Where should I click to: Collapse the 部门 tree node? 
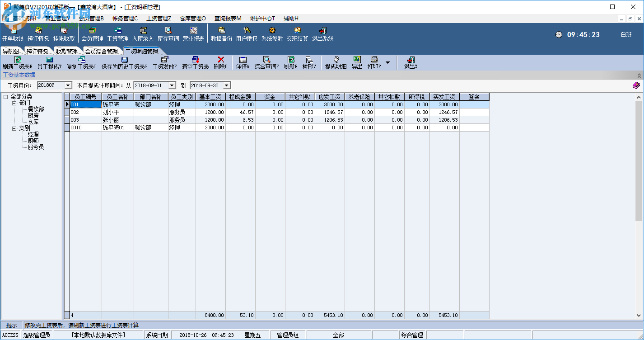point(14,103)
